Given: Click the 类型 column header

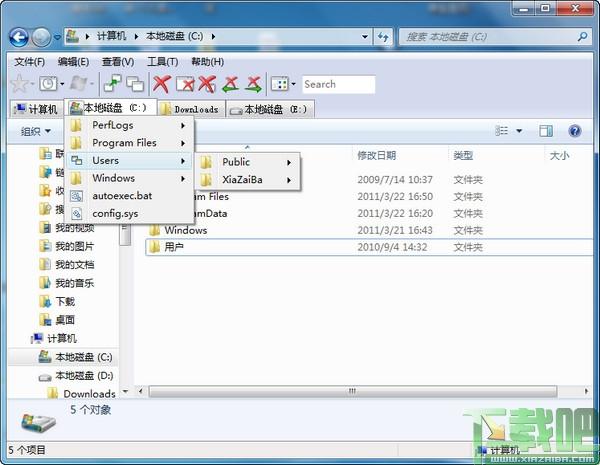Looking at the screenshot, I should (x=496, y=155).
